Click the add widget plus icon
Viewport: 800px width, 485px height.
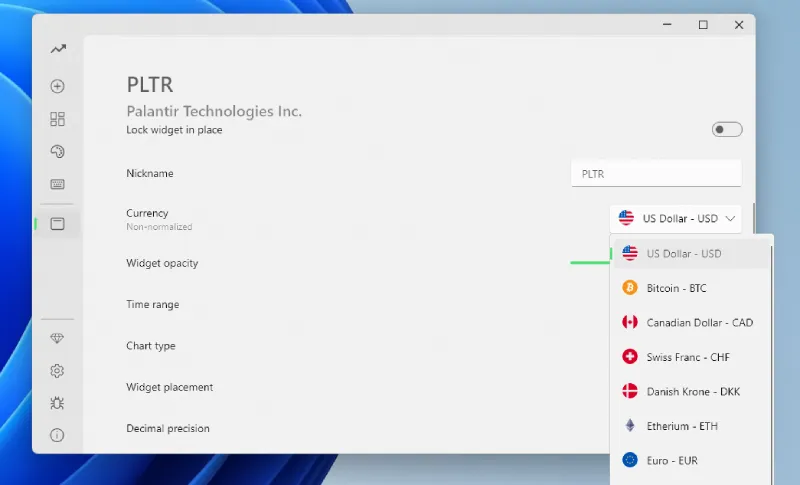(58, 86)
